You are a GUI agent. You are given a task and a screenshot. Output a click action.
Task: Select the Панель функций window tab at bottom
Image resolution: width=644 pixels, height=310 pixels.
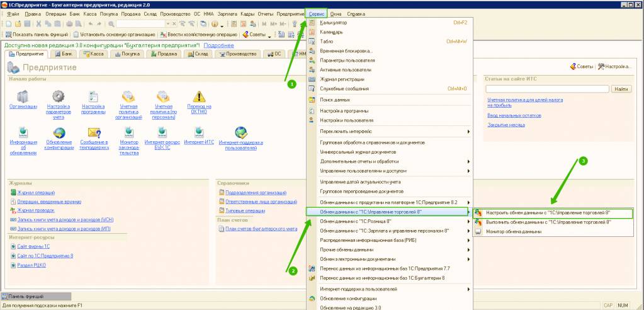(36, 296)
